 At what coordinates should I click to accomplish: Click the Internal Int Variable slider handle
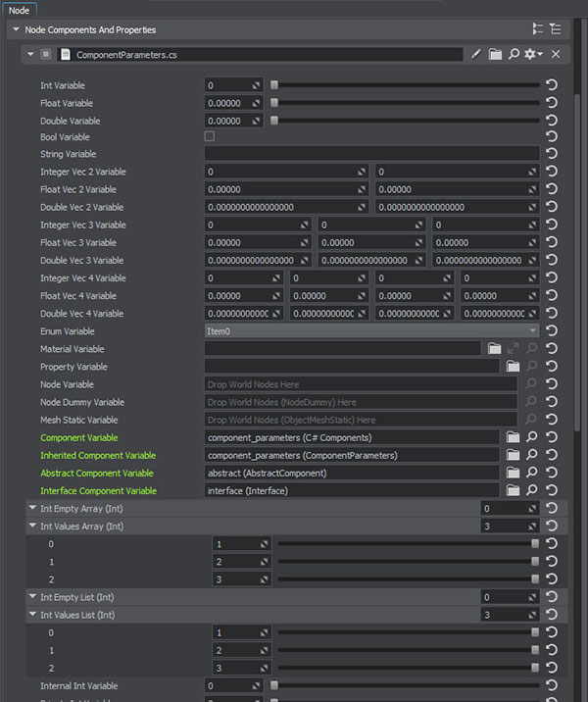click(274, 685)
